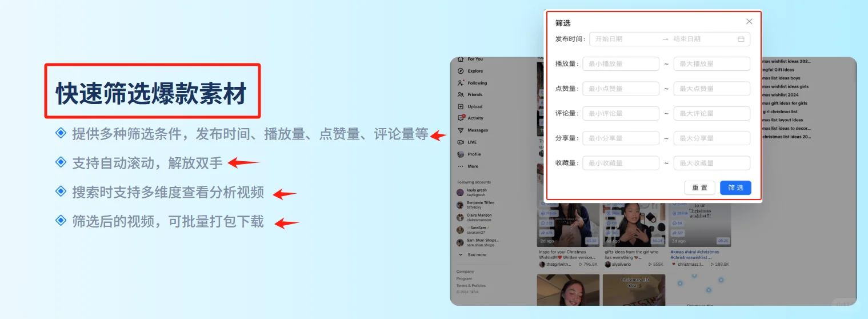Set the 开始日期 start date field
Image resolution: width=868 pixels, height=319 pixels.
click(x=626, y=39)
